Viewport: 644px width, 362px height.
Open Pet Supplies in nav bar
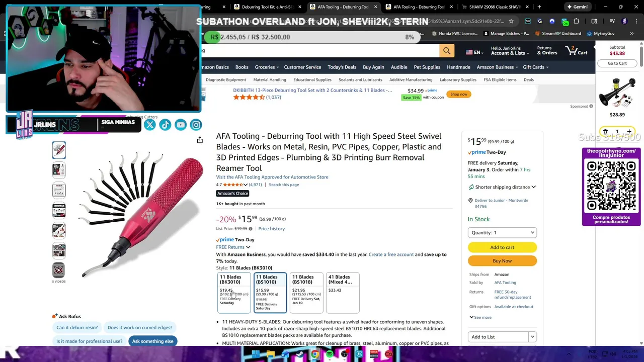tap(427, 67)
